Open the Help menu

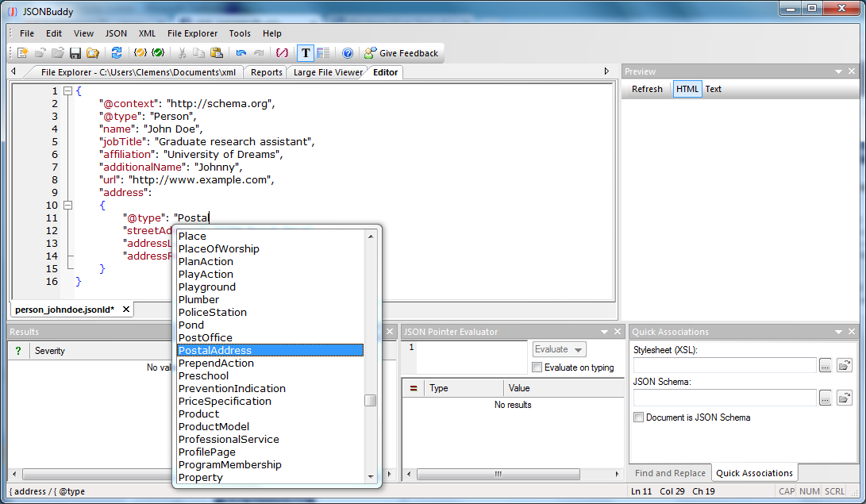click(x=271, y=33)
